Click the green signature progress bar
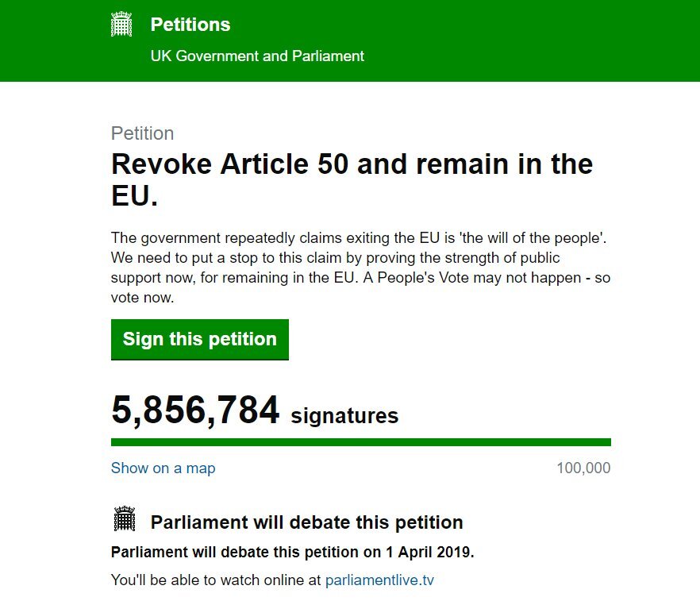The height and width of the screenshot is (601, 700). click(x=360, y=442)
